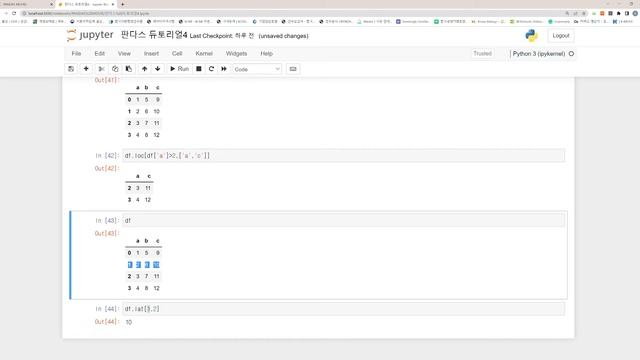
Task: Cut selected cells with scissors icon
Action: point(102,69)
